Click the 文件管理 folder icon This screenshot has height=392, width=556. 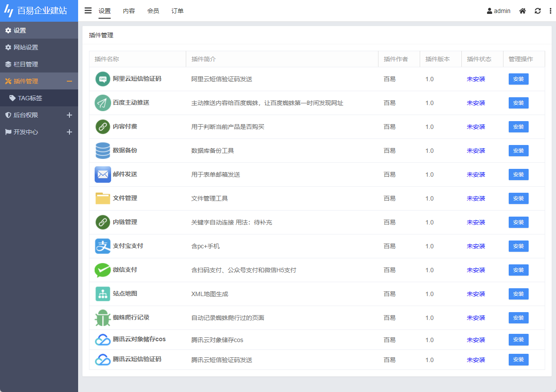click(103, 198)
